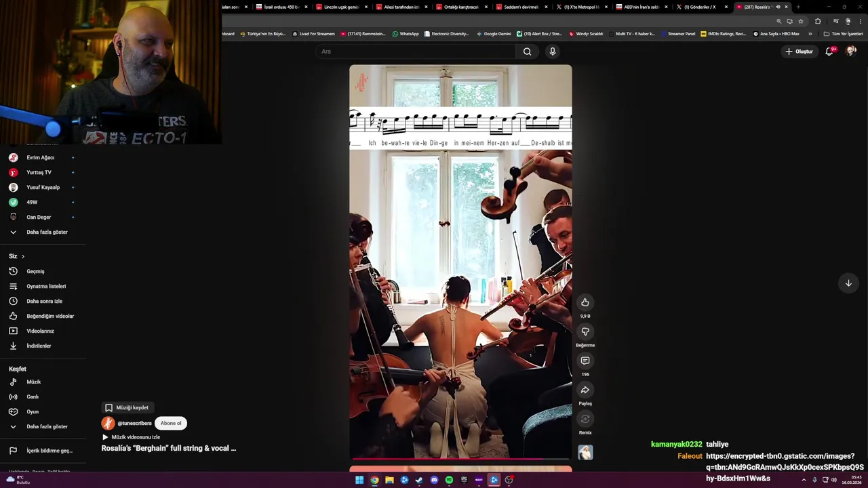
Task: Open YouTube notifications bell
Action: pyautogui.click(x=829, y=52)
